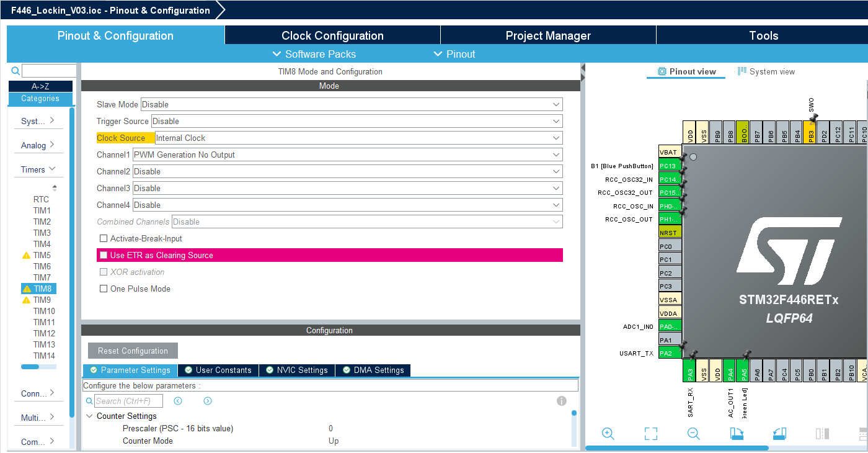Click the PA0 ADC1_IN0 pin
The image size is (868, 453).
click(x=670, y=326)
